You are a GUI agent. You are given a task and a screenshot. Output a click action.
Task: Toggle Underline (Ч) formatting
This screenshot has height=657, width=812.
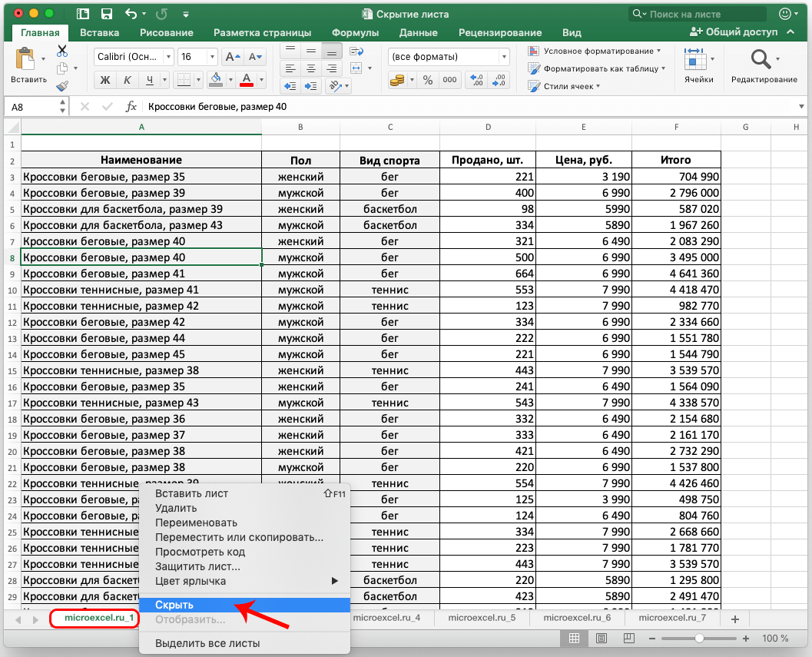(150, 80)
